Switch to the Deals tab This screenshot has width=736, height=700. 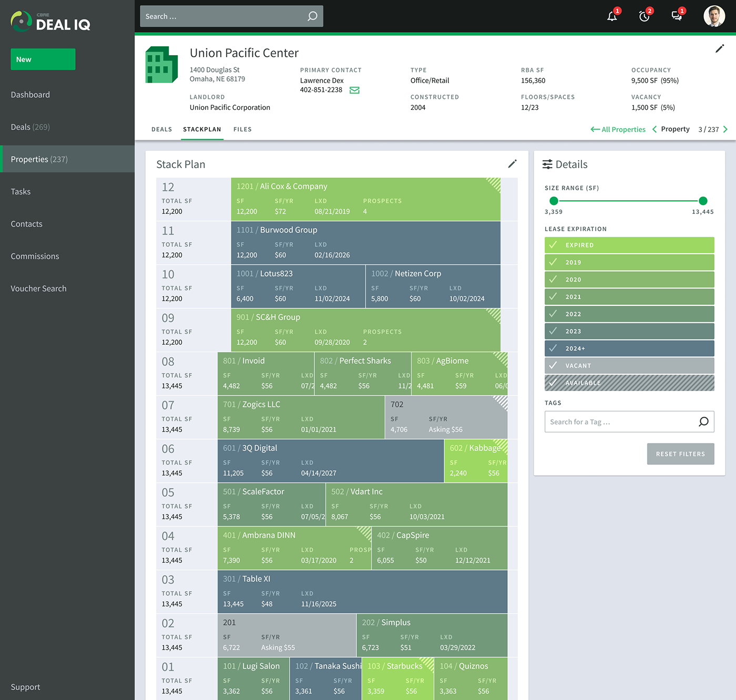pos(162,129)
